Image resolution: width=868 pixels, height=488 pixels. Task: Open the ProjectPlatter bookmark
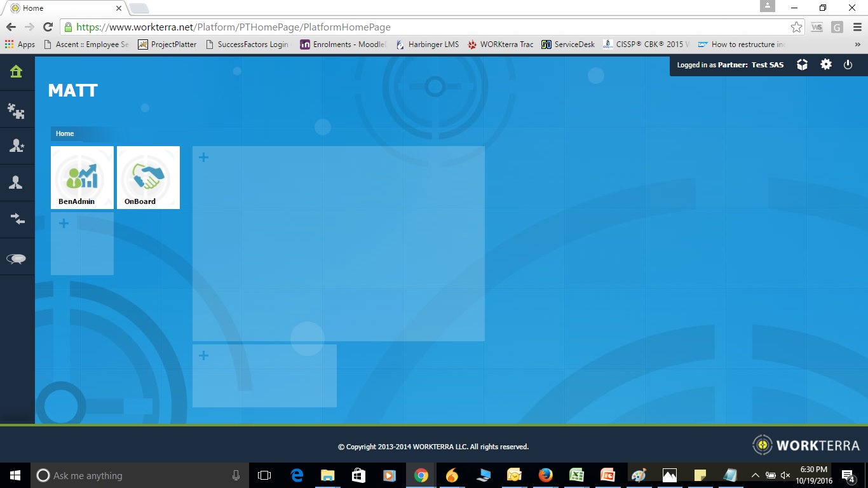tap(167, 44)
